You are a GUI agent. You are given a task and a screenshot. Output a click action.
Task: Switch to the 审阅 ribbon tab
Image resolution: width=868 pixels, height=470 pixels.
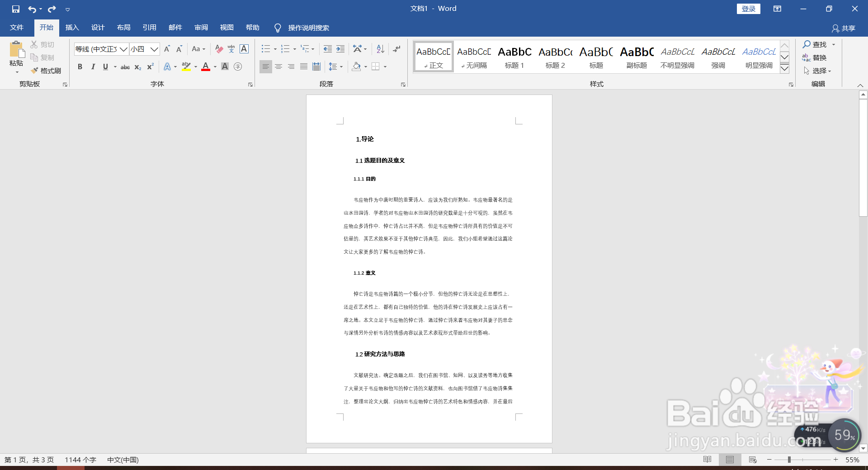coord(201,28)
